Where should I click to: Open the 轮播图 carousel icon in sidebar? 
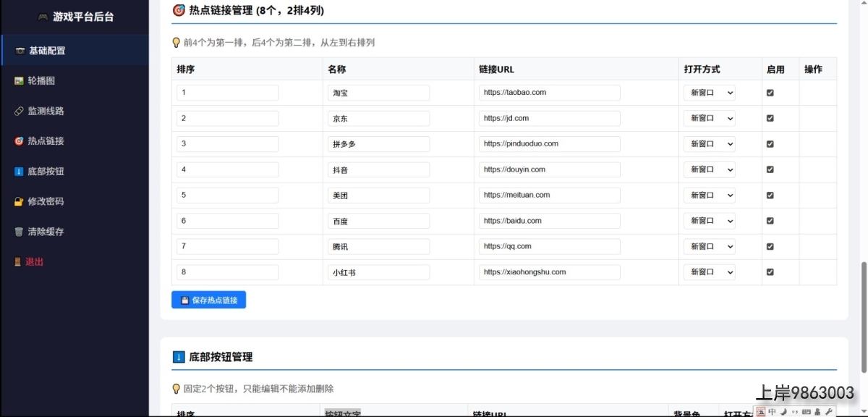(19, 81)
